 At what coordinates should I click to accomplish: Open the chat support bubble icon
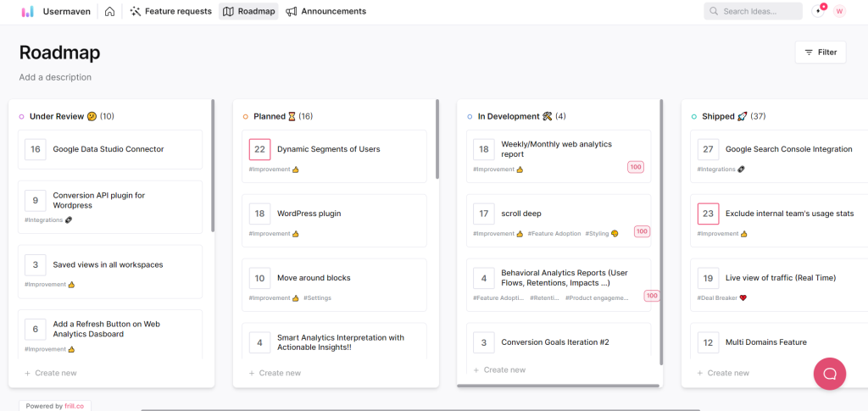(x=829, y=374)
